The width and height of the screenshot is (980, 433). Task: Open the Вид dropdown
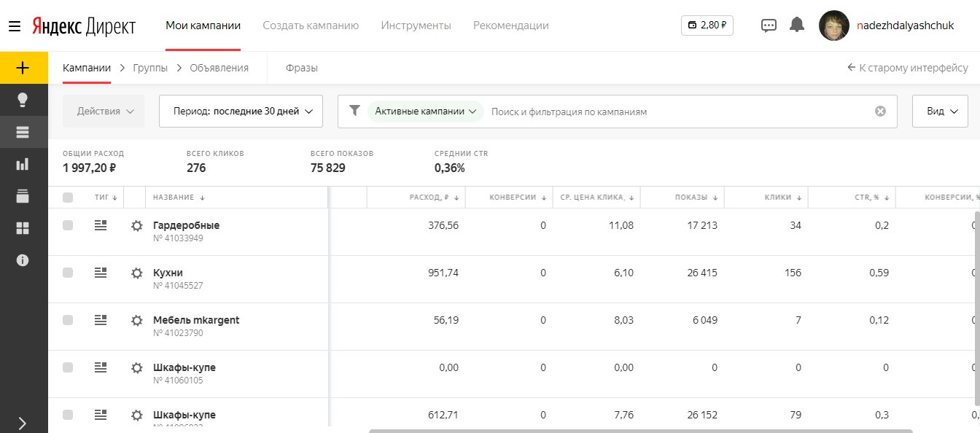click(940, 112)
